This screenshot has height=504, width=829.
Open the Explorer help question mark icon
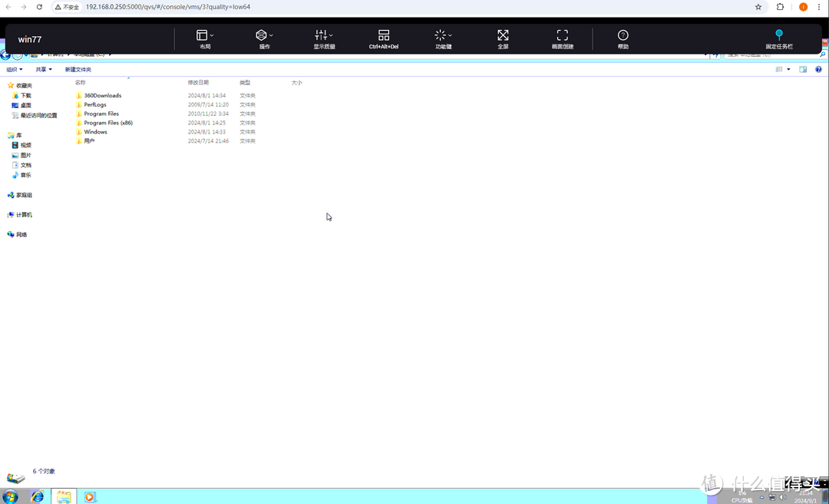coord(818,69)
